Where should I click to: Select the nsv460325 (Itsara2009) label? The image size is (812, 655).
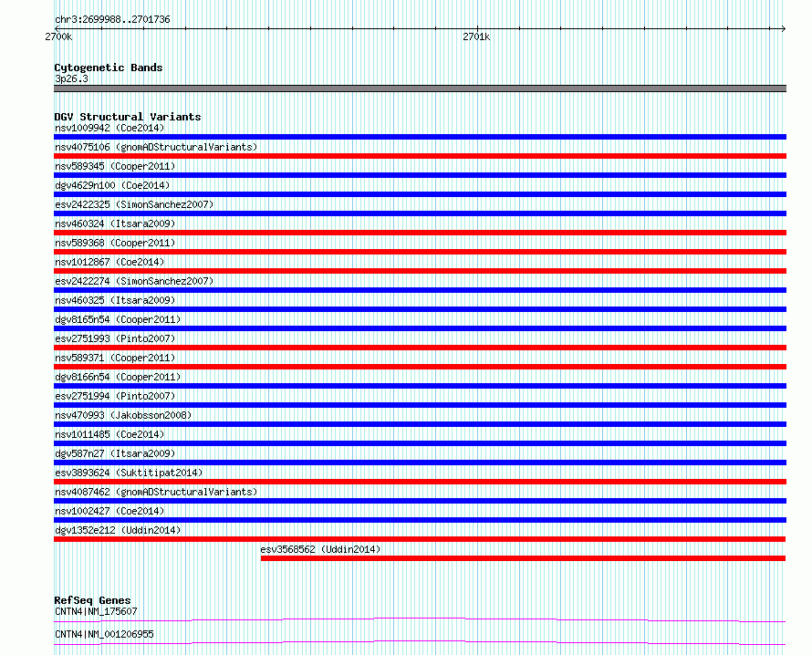click(115, 300)
